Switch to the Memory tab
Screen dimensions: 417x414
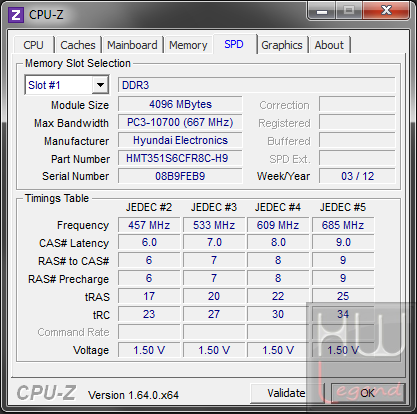point(188,45)
